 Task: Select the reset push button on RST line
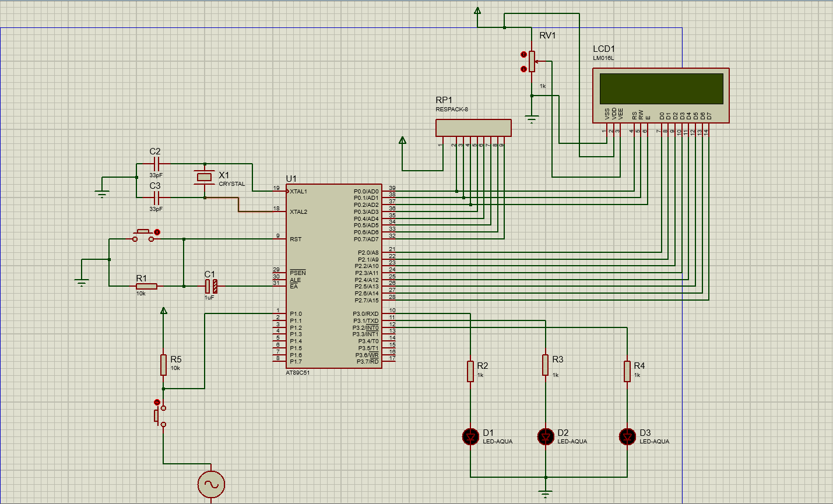[143, 236]
